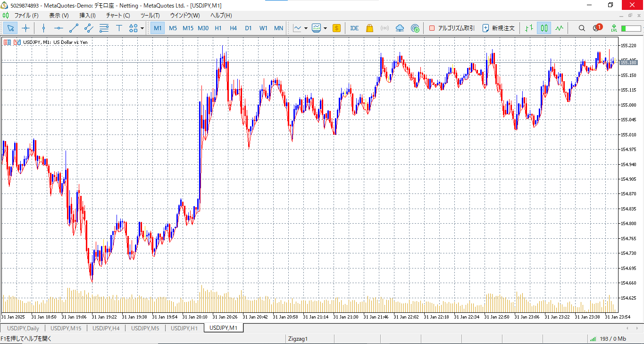Select the vertical line drawing tool
Image resolution: width=644 pixels, height=344 pixels.
tap(43, 28)
